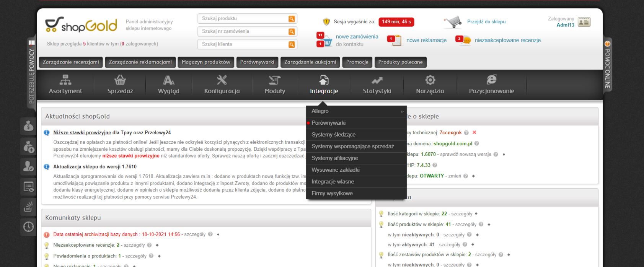Expand the Allegro submenu
This screenshot has height=267, width=644.
click(x=356, y=111)
